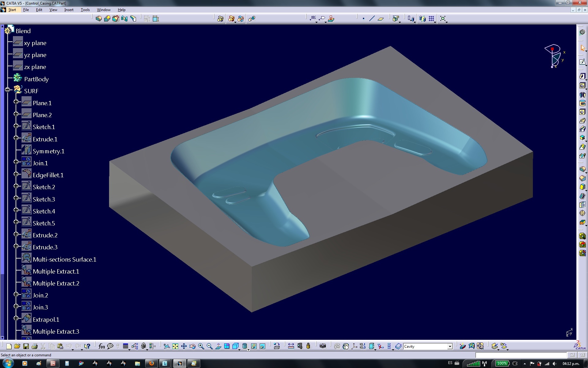Expand the Extrude.1 tree node

point(16,138)
